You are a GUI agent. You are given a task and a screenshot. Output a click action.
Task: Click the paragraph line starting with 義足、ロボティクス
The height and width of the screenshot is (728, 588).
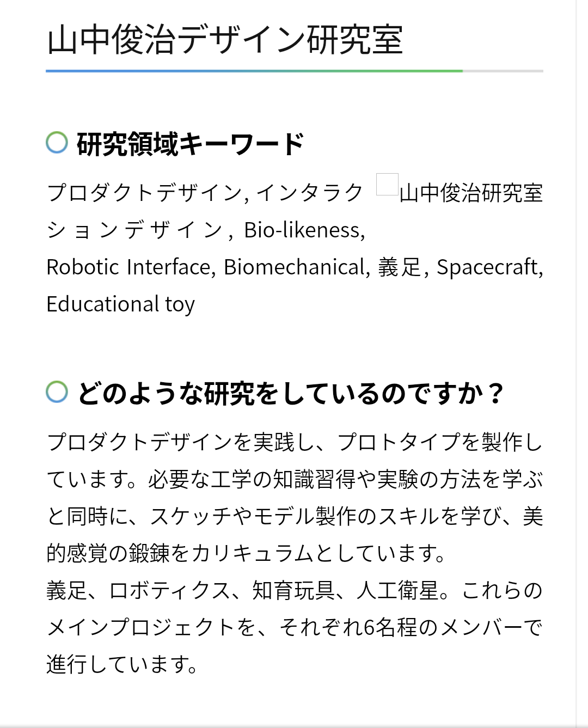click(x=295, y=591)
